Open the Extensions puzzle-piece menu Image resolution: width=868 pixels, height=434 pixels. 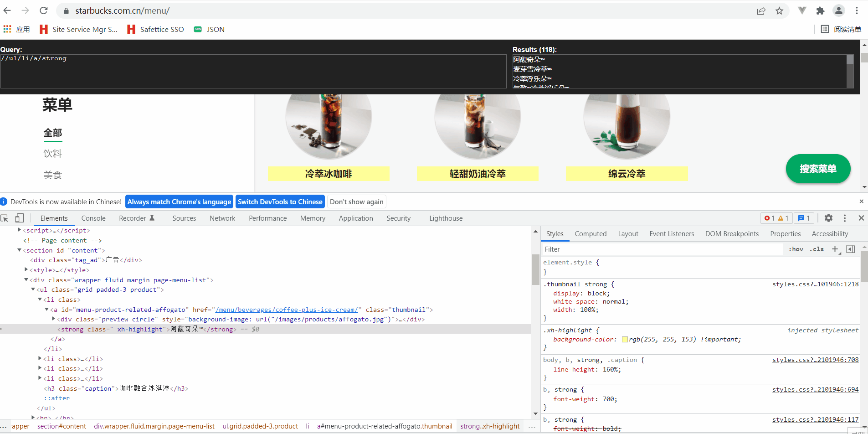coord(821,11)
